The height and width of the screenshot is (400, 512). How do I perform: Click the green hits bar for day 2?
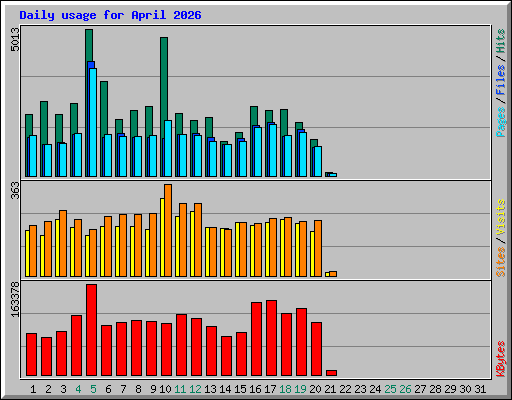click(x=44, y=122)
